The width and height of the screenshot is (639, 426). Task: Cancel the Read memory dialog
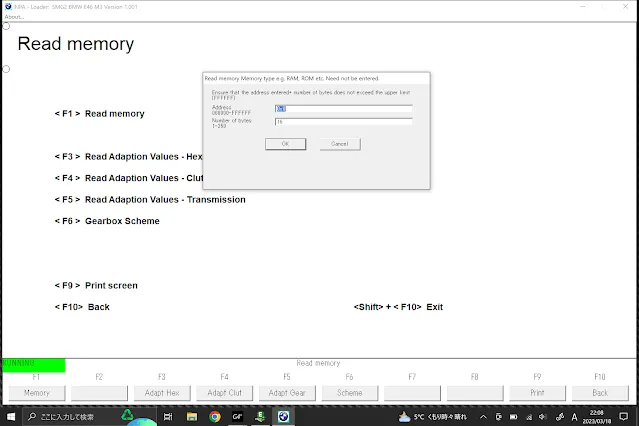pyautogui.click(x=340, y=144)
